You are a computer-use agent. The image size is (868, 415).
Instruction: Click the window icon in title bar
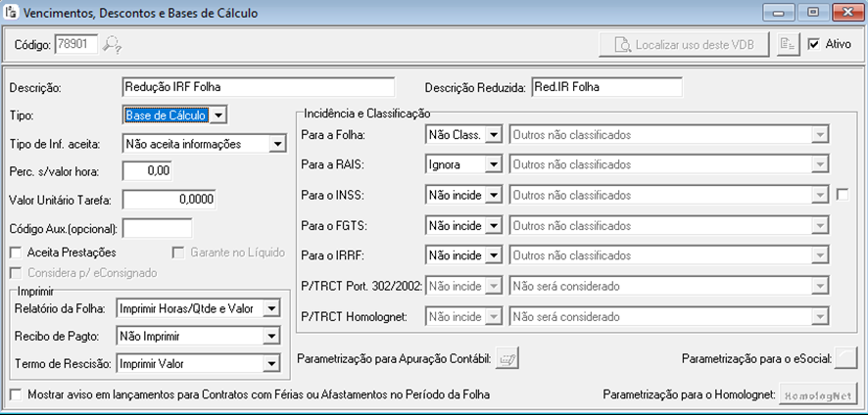(11, 13)
